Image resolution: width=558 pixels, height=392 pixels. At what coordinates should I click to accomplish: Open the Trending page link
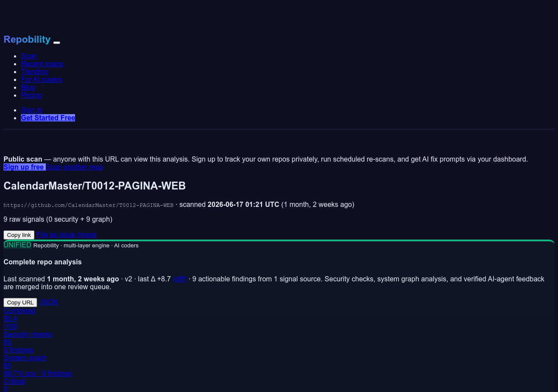pos(34,71)
